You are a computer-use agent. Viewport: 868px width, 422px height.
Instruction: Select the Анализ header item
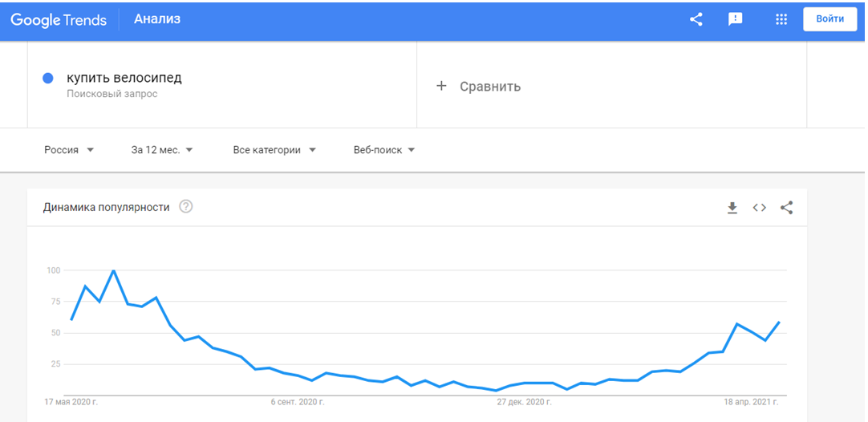157,19
